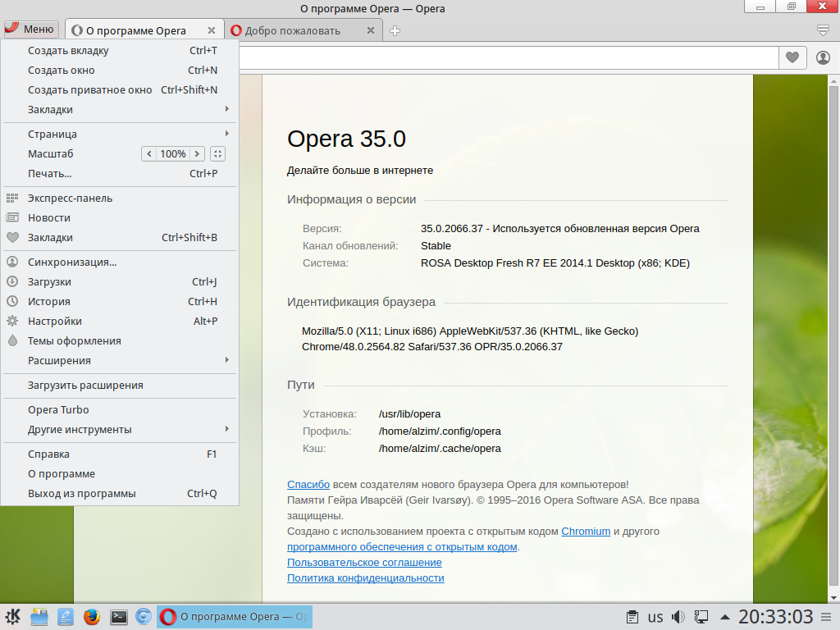Click the page vertical scrollbar thumb
The width and height of the screenshot is (840, 630).
point(833,337)
